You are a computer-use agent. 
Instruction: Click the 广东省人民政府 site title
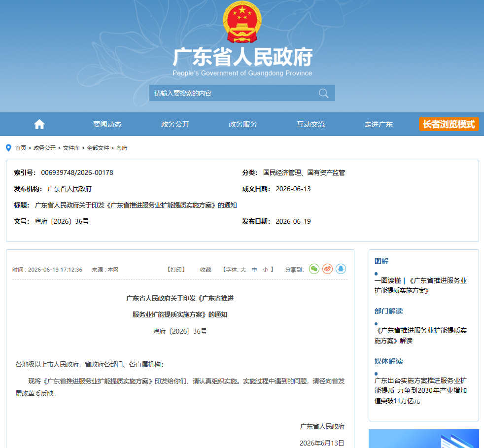tap(242, 58)
